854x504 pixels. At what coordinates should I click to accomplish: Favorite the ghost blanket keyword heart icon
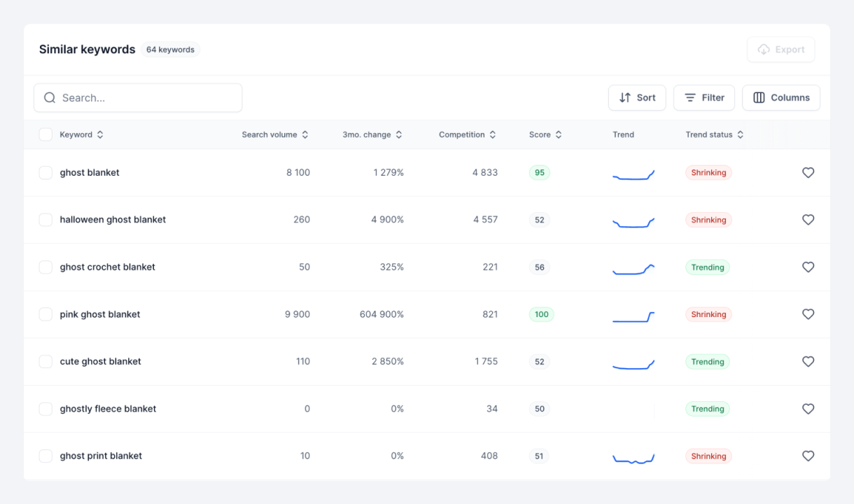click(808, 173)
